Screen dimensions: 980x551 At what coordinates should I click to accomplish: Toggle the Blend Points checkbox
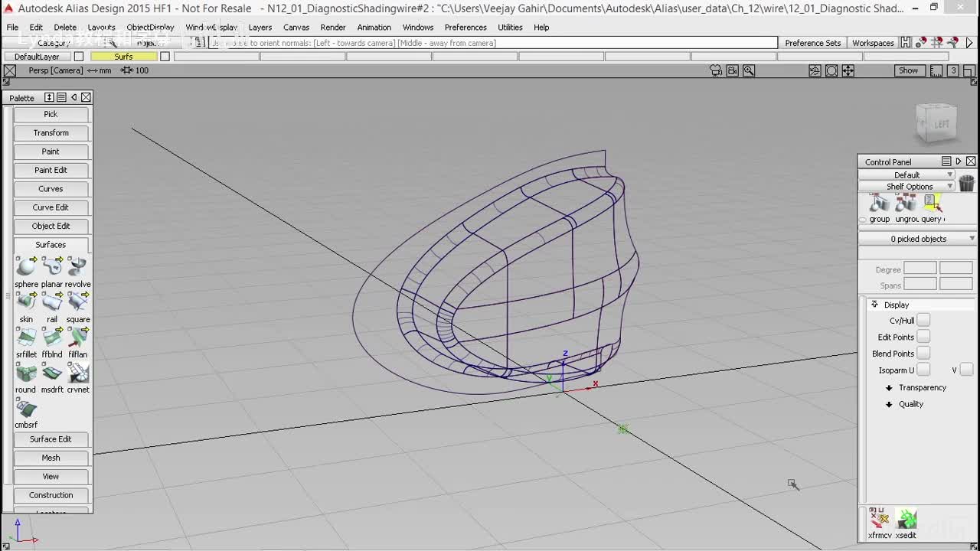(923, 354)
